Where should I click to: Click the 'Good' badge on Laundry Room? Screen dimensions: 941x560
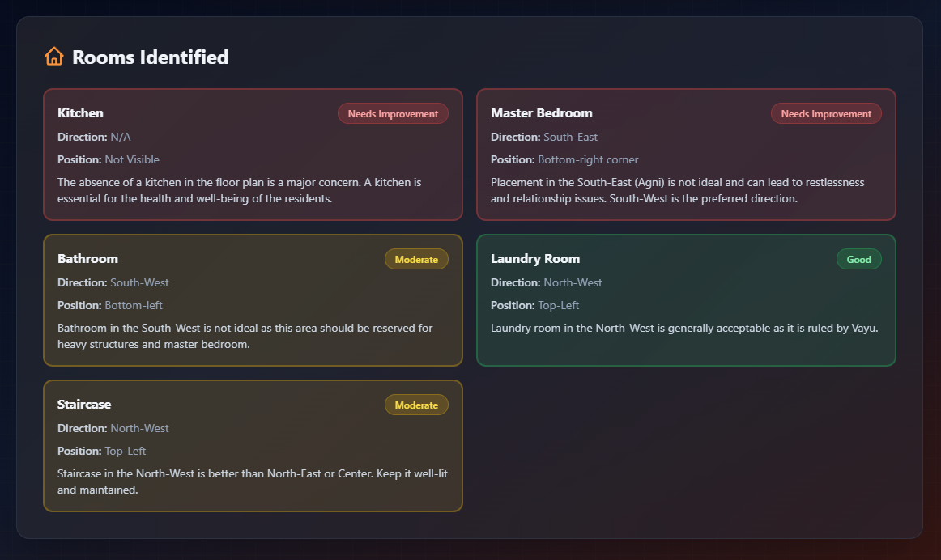(858, 259)
